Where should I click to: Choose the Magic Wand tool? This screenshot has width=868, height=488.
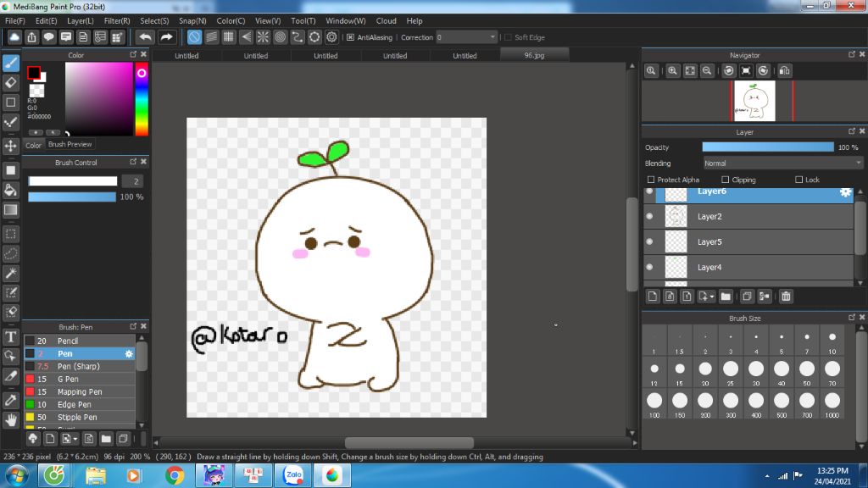pyautogui.click(x=11, y=274)
